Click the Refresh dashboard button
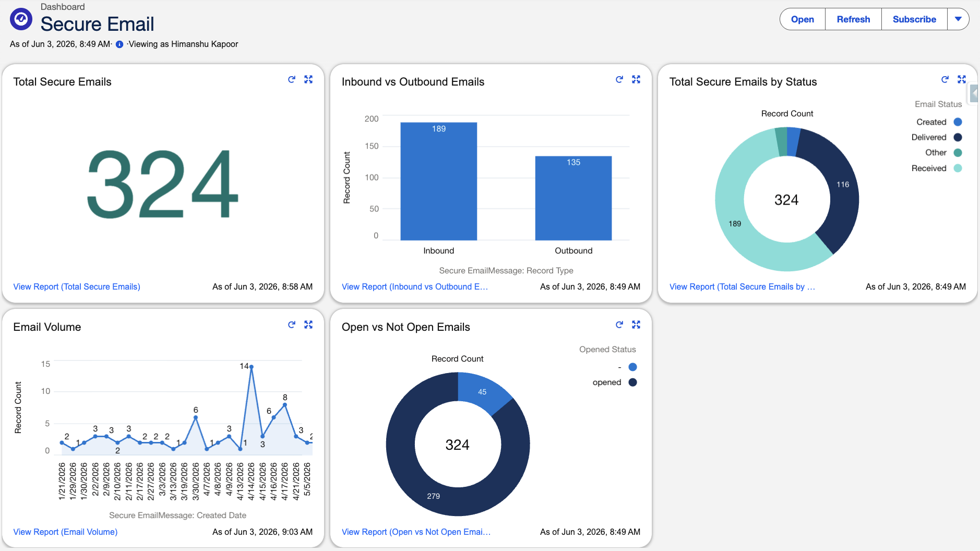The image size is (980, 551). [853, 19]
